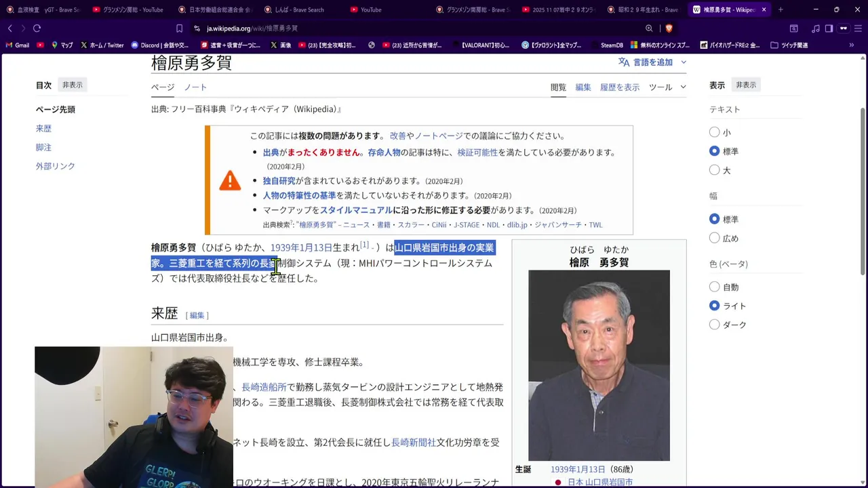The image size is (868, 488).
Task: Jump to 脚注 in the table of contents
Action: tap(43, 147)
